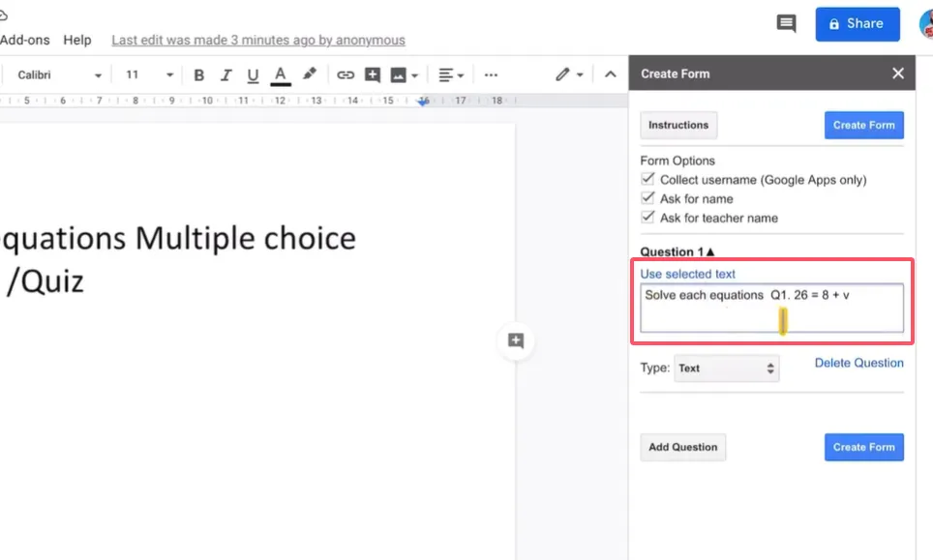Expand the question Type dropdown
Screen dimensions: 933x560
click(x=727, y=368)
